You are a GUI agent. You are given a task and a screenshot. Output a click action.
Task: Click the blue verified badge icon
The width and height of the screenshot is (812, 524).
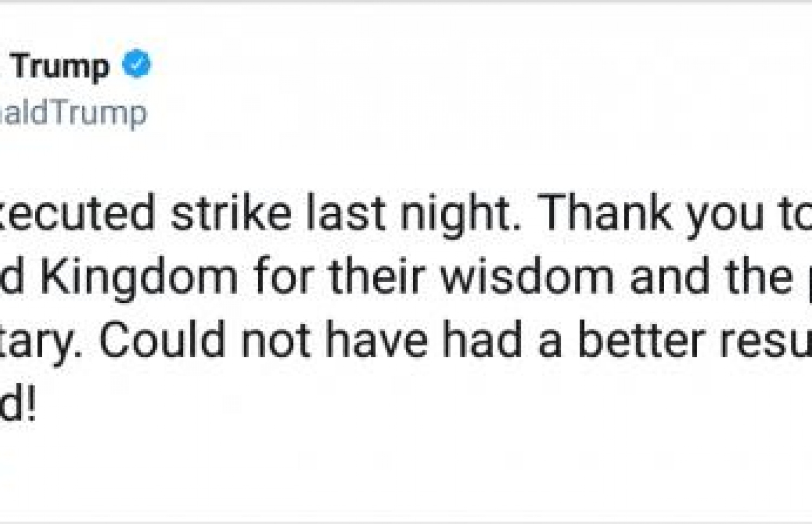click(136, 64)
